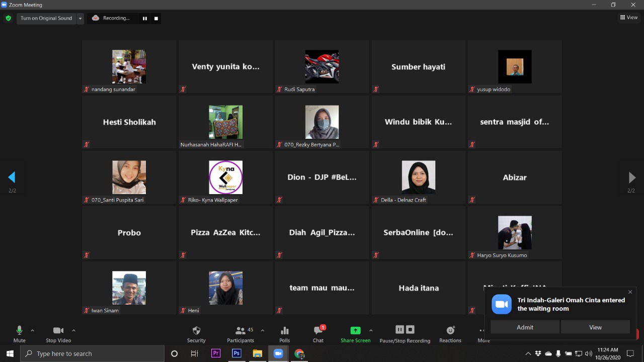Select nandang sunandar's video tile
Viewport: 644px width, 362px height.
click(129, 67)
